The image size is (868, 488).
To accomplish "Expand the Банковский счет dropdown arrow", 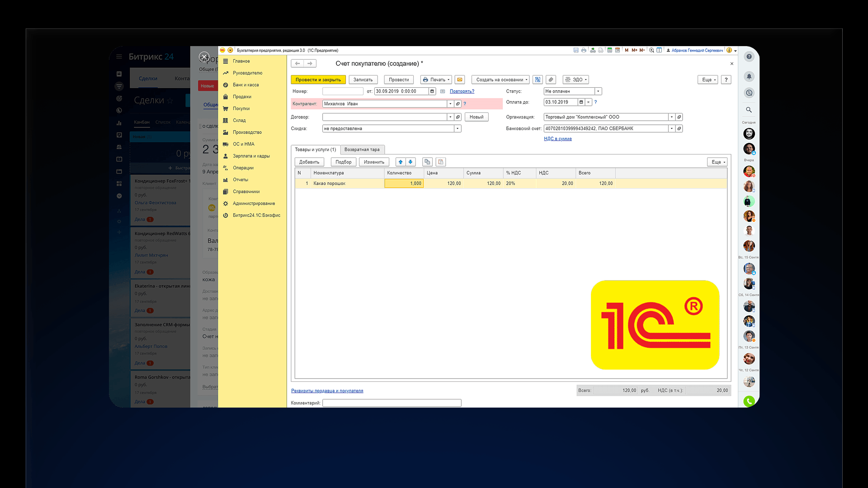I will [672, 129].
